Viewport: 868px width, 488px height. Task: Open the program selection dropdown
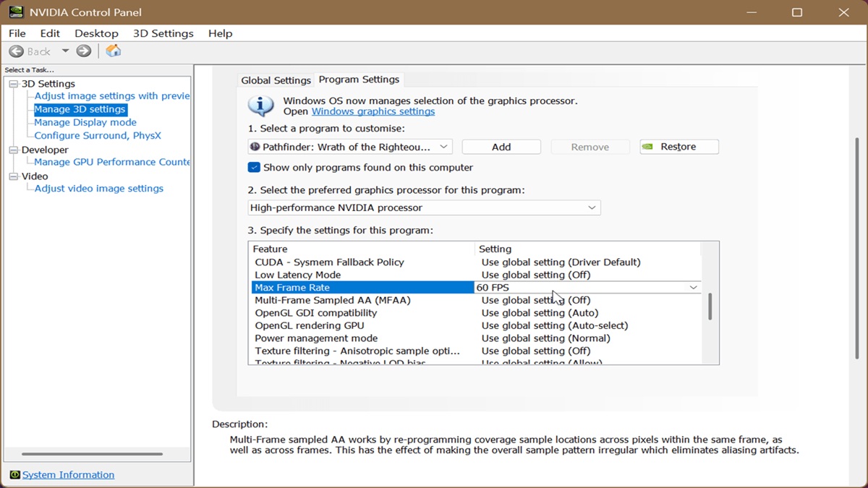point(350,147)
